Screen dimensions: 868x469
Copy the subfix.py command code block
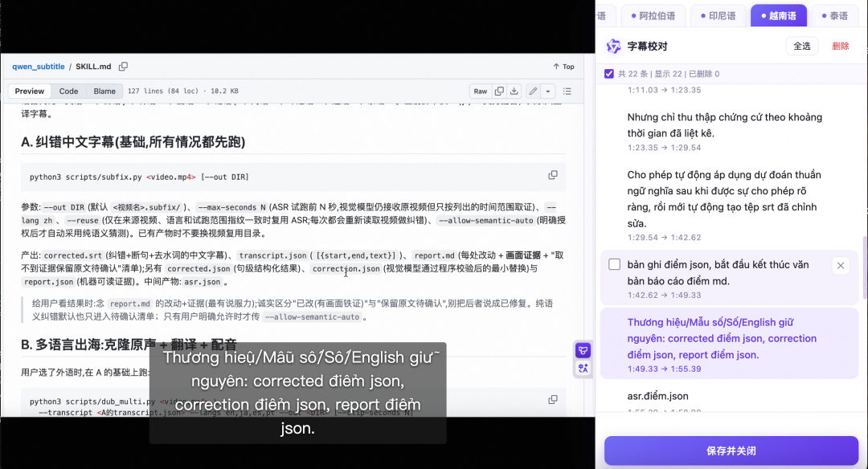pyautogui.click(x=552, y=175)
